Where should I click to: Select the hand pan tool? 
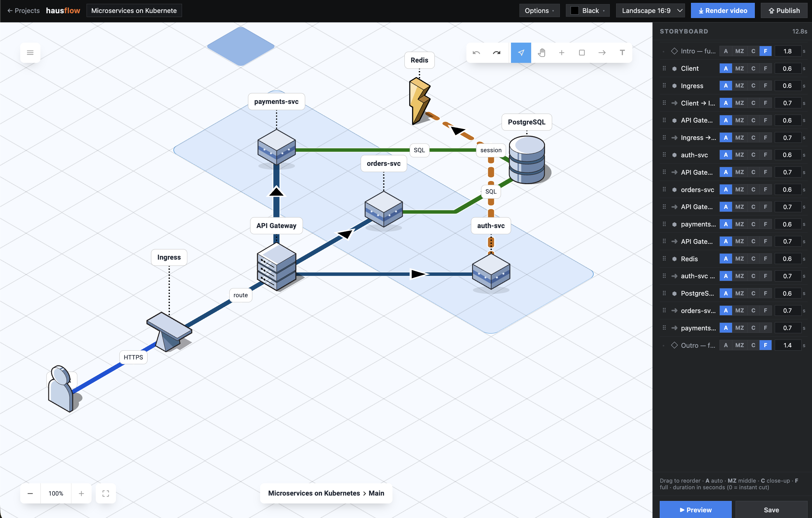tap(541, 52)
